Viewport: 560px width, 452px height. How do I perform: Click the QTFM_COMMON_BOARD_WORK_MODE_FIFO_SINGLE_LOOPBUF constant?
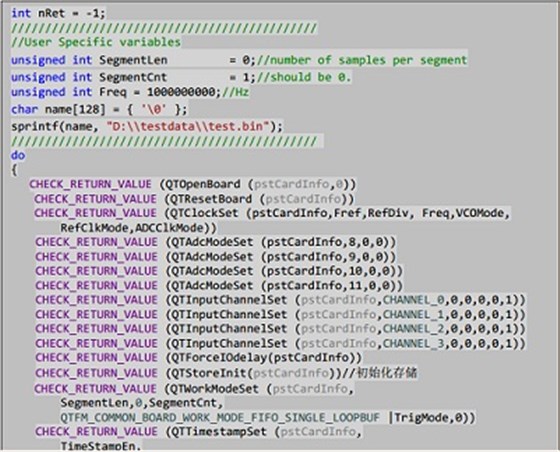(x=220, y=418)
